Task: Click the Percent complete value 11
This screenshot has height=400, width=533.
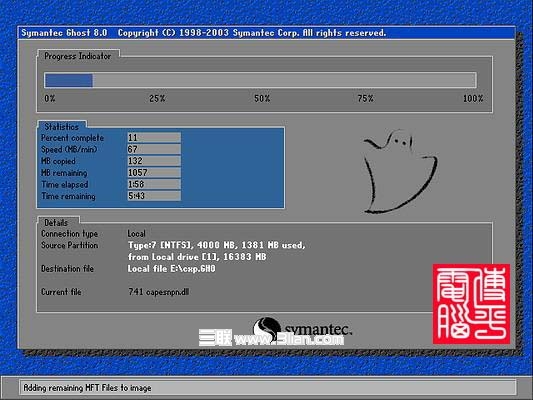Action: (x=154, y=138)
